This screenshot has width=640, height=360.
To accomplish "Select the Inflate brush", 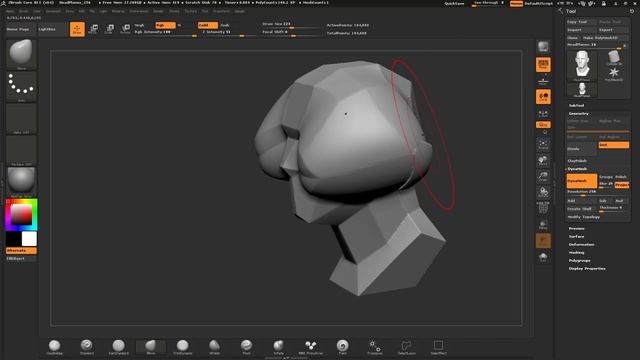I will 278,347.
